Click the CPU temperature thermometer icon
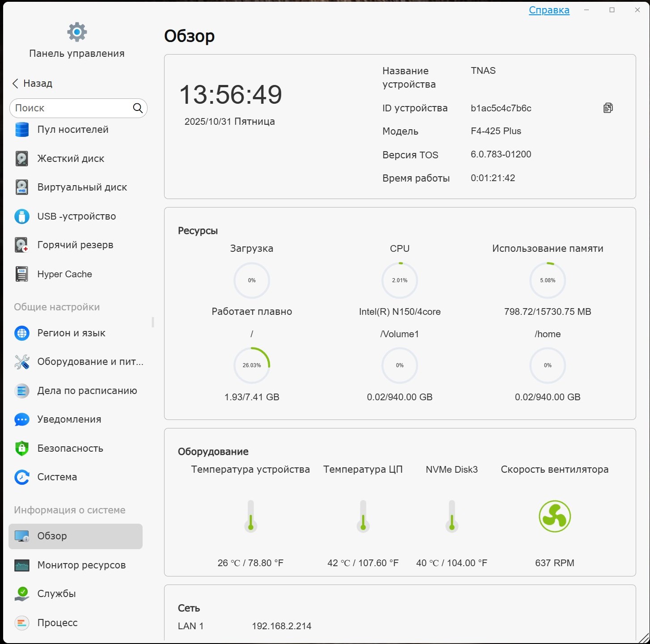Screen dimensions: 650x644 [x=363, y=516]
